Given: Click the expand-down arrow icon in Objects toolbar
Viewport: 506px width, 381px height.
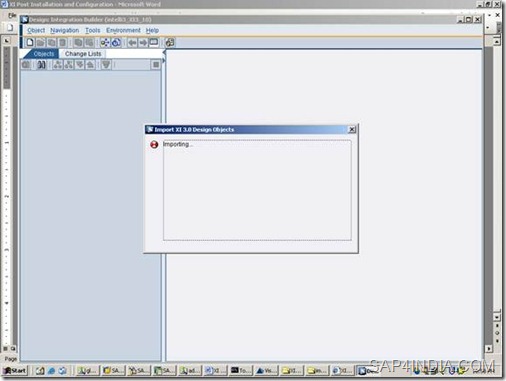Looking at the screenshot, I should (80, 64).
